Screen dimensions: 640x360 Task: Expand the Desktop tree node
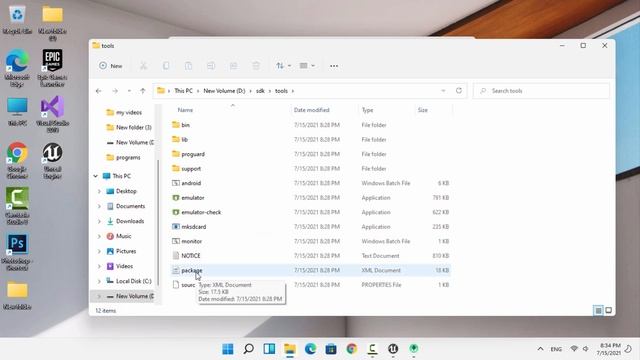[99, 191]
